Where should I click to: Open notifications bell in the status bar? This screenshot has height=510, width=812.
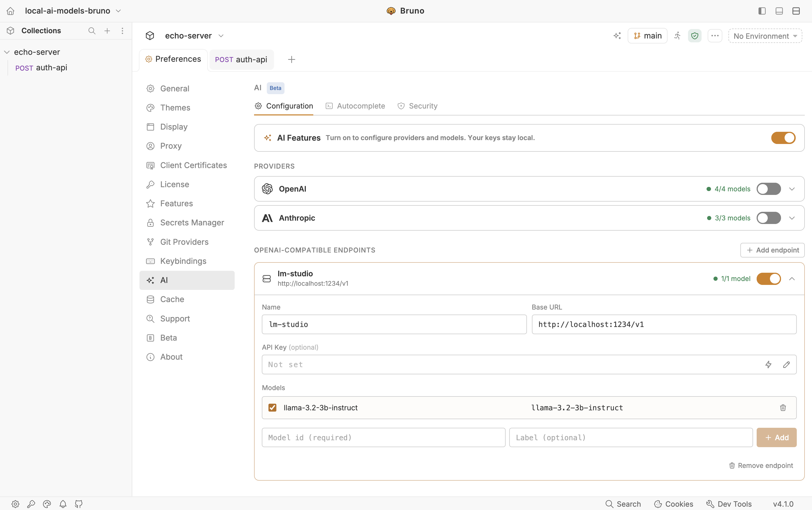pos(63,504)
